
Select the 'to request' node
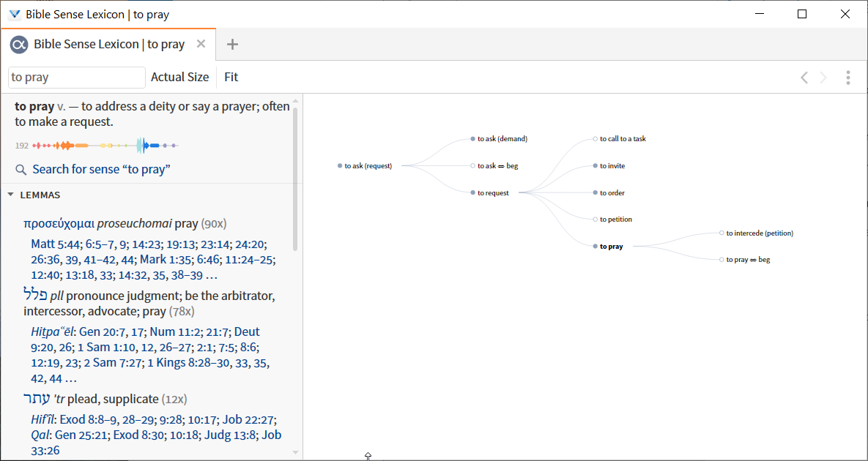point(493,193)
